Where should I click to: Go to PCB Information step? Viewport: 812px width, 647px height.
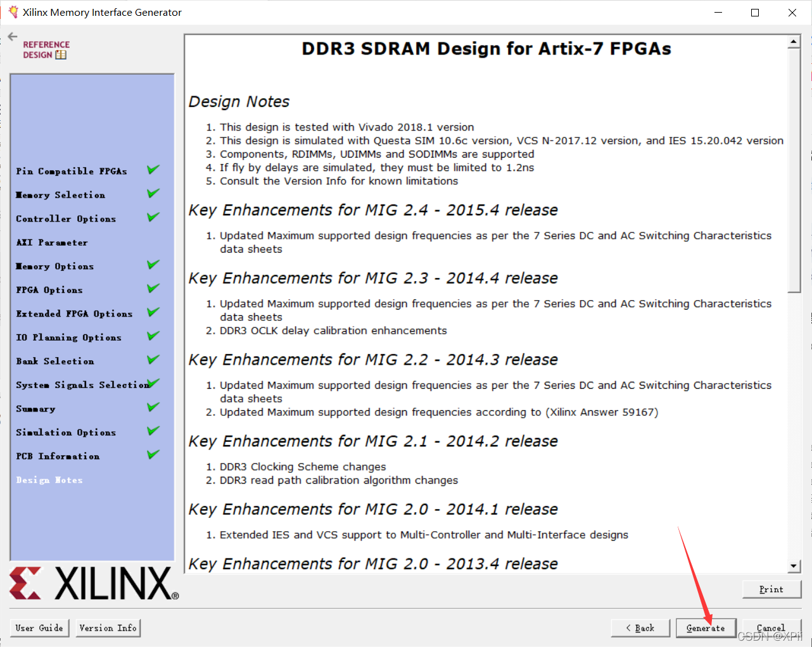click(x=58, y=456)
